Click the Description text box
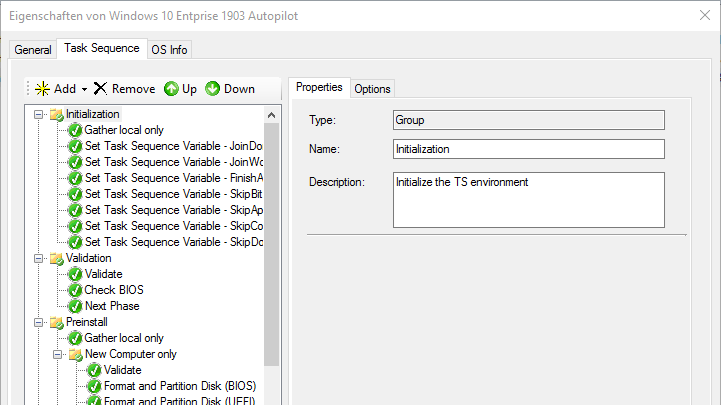 point(529,200)
